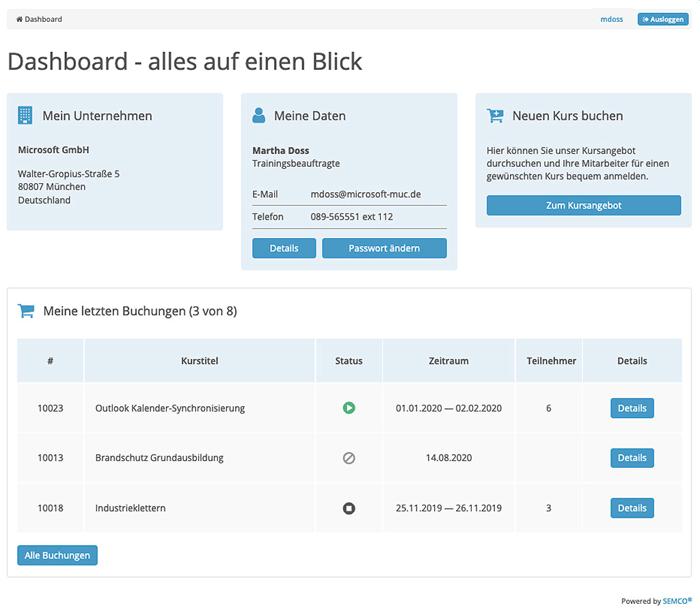
Task: Open Details for the Industrieklettern booking
Action: click(632, 508)
